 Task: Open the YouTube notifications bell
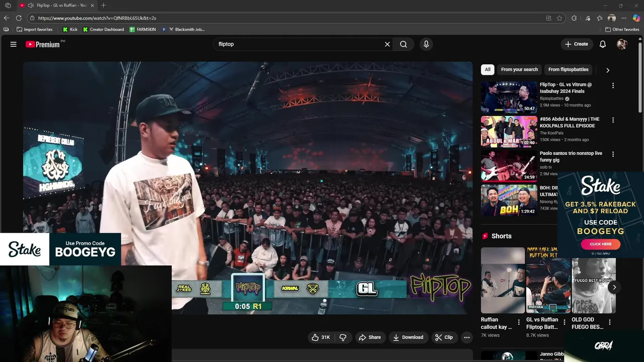click(x=603, y=44)
